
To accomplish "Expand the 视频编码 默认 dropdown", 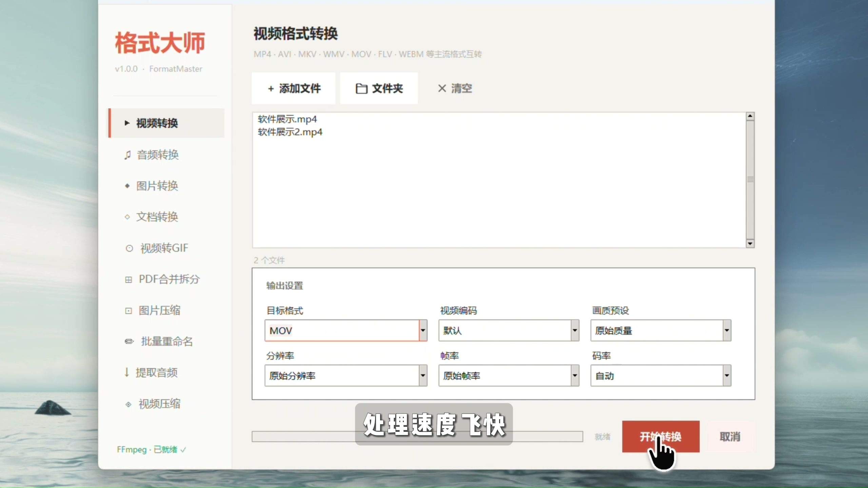I will tap(509, 330).
